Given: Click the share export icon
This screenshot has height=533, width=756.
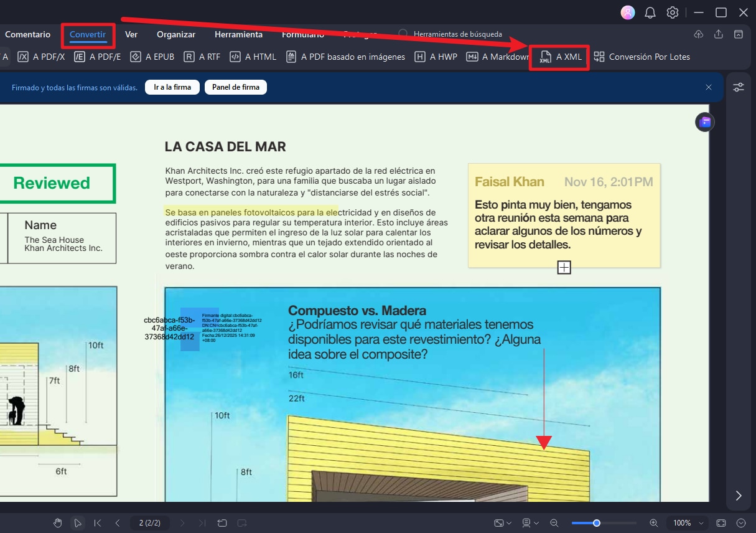Looking at the screenshot, I should [x=719, y=34].
